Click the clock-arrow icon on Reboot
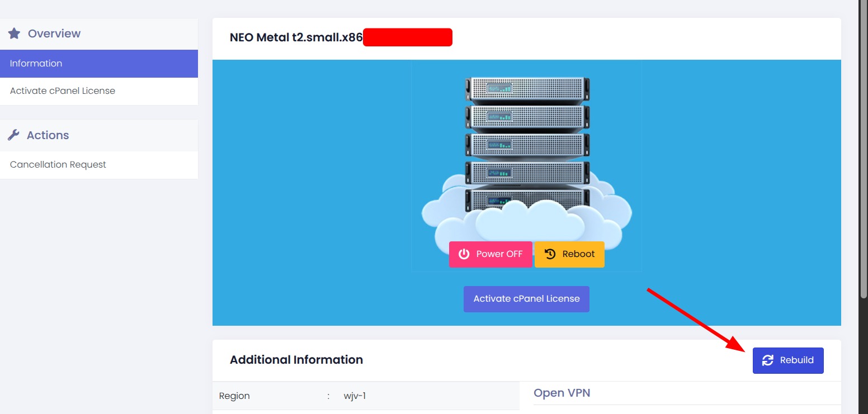This screenshot has height=414, width=868. (550, 254)
